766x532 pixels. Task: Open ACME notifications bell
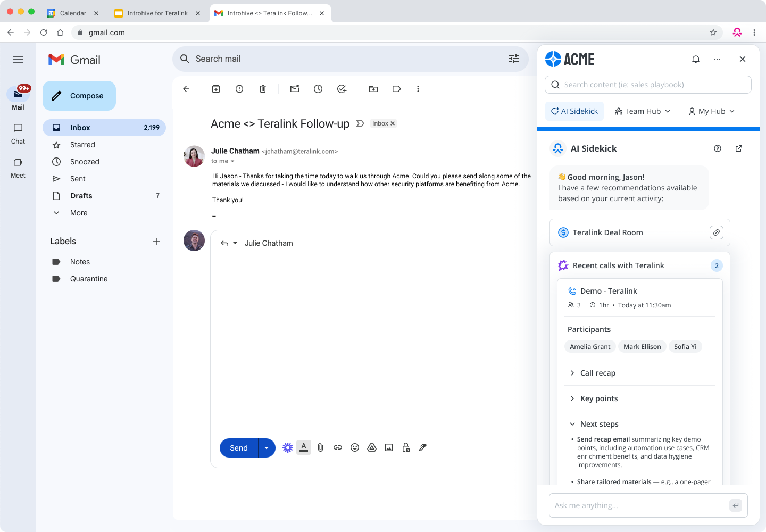click(696, 59)
